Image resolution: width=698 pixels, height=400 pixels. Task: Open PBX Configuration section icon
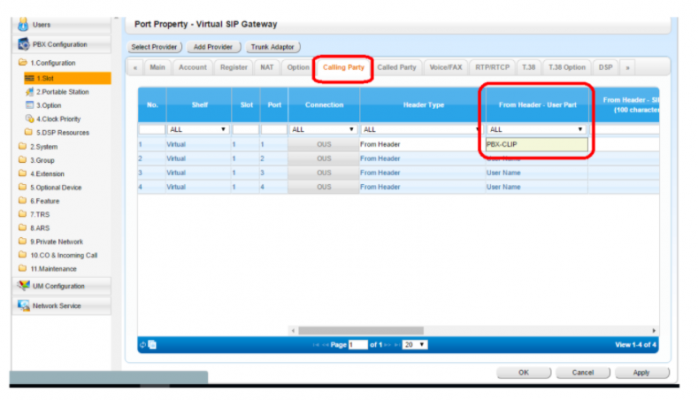[x=23, y=45]
